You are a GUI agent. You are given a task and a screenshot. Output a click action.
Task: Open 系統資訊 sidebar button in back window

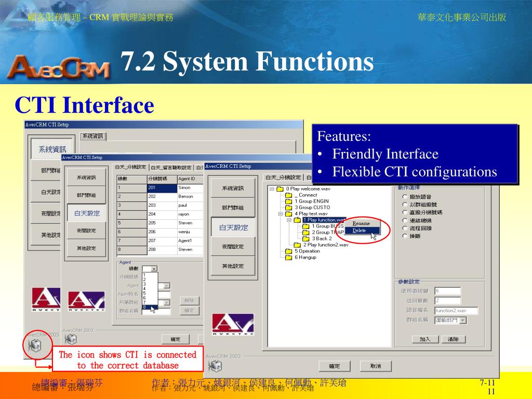52,149
